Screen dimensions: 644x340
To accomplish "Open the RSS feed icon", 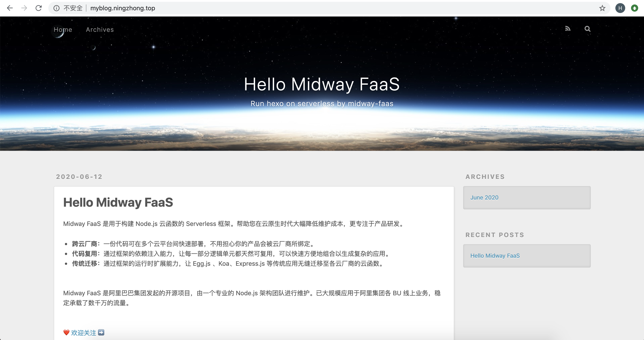I will point(568,29).
